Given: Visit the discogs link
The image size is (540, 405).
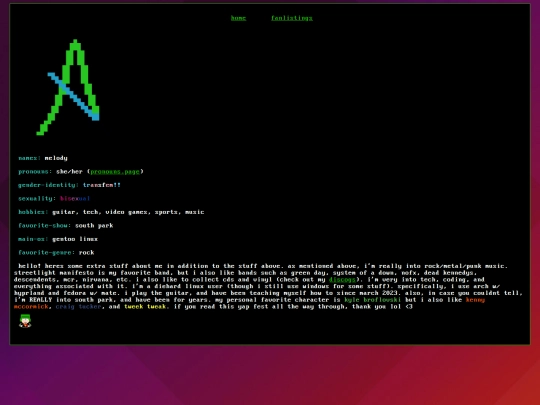Looking at the screenshot, I should tap(342, 279).
